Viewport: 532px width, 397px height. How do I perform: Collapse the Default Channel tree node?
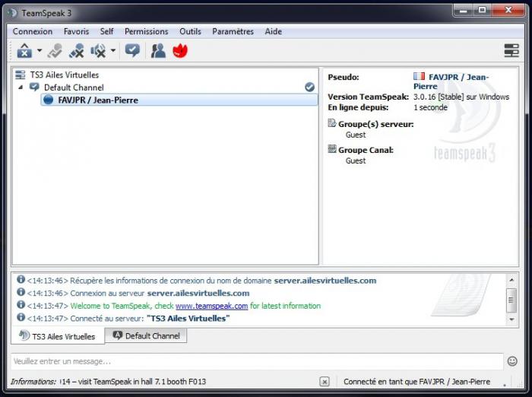pos(21,87)
